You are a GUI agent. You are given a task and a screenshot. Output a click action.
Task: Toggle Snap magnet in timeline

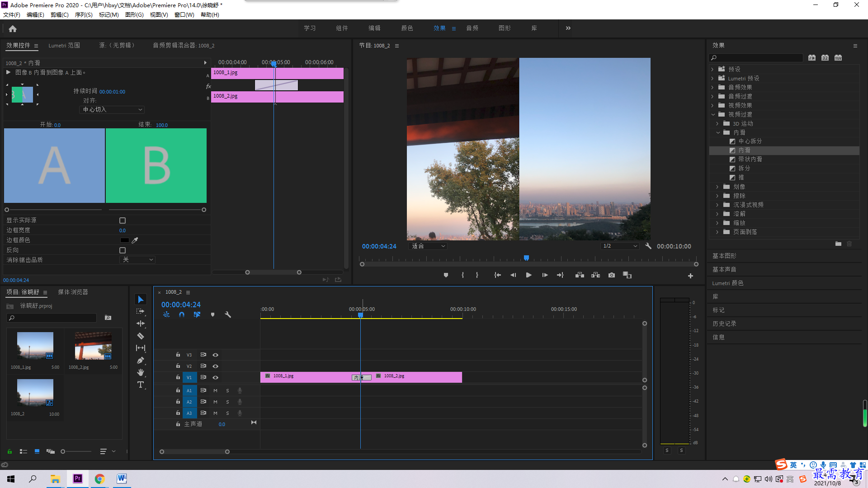[182, 314]
